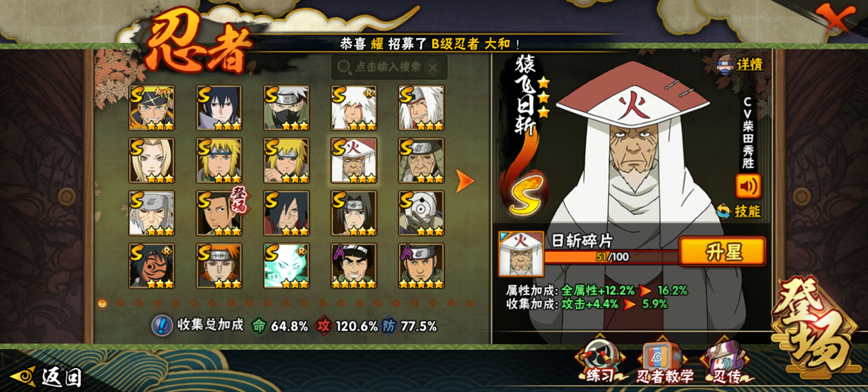Click the 升星 star upgrade button

(723, 252)
